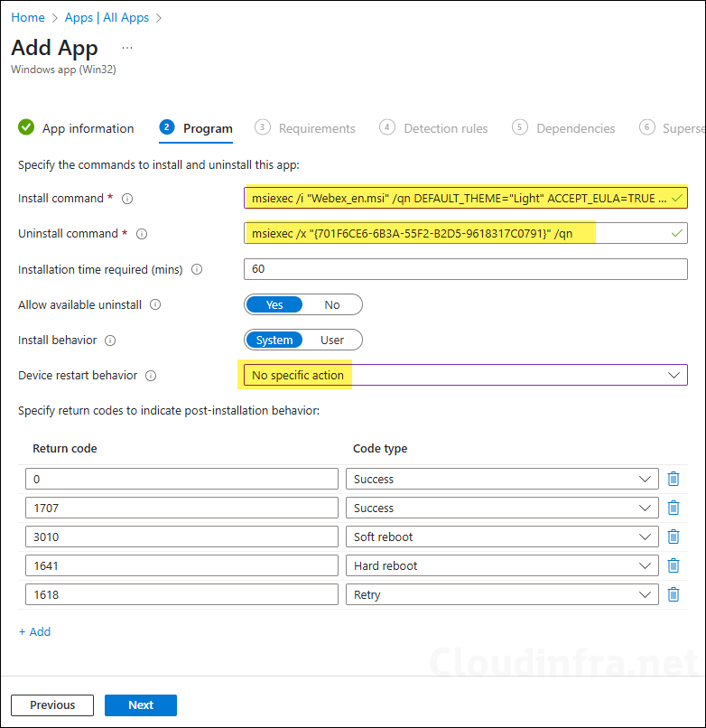The height and width of the screenshot is (728, 706).
Task: Click the Next button
Action: tap(141, 705)
